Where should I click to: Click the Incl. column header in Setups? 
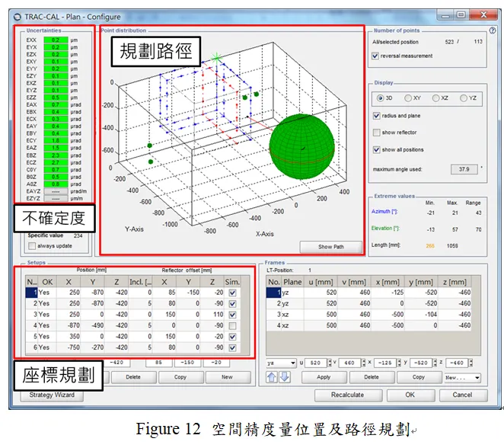point(140,282)
